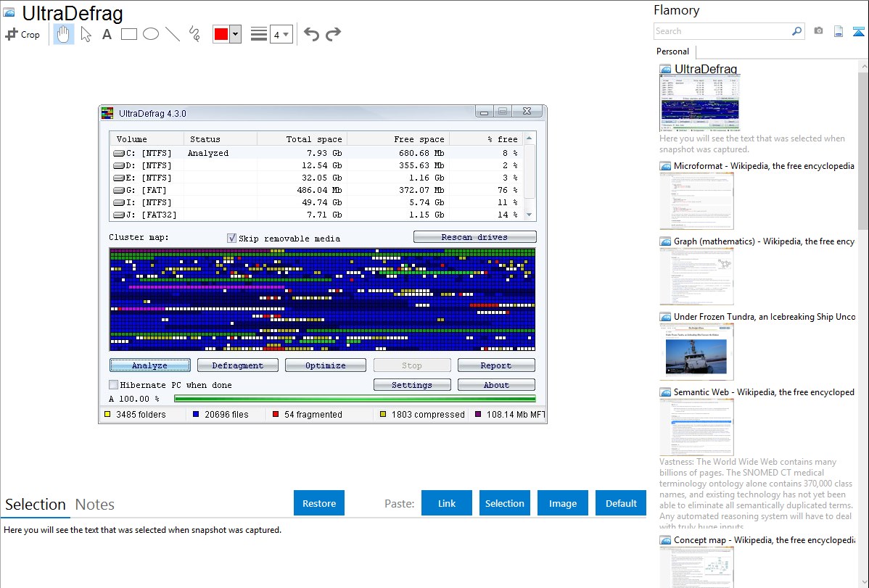Paste as Selection

click(505, 503)
